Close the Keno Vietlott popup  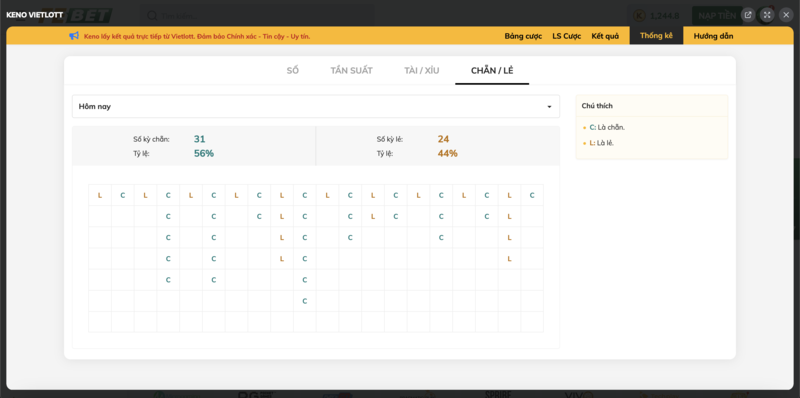coord(786,15)
